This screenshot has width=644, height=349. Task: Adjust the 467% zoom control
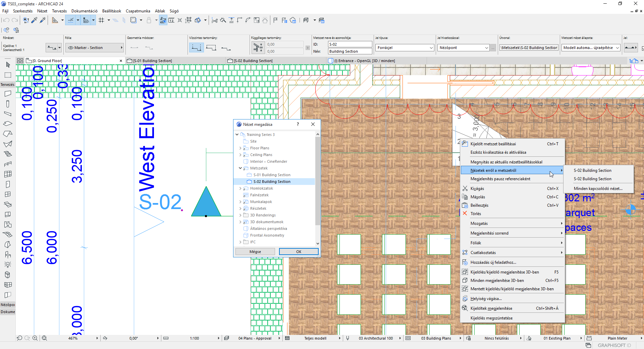coord(73,338)
